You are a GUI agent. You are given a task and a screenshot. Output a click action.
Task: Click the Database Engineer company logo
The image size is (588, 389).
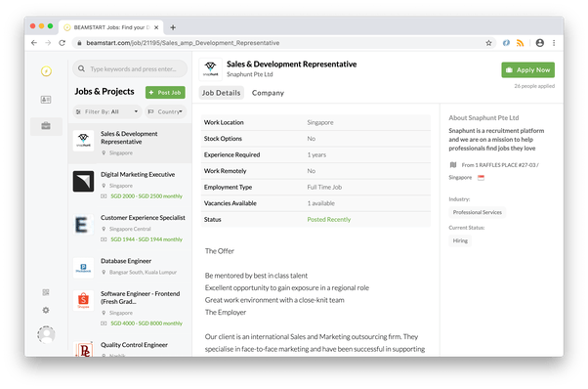(x=83, y=268)
